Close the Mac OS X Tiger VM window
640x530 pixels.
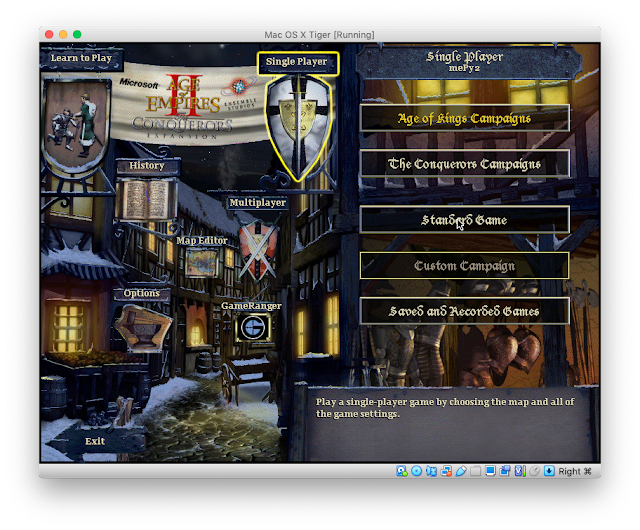pos(49,34)
